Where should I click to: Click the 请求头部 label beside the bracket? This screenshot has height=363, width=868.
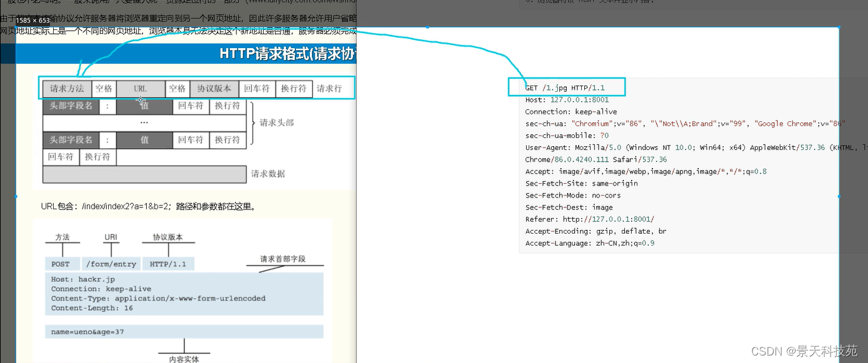tap(276, 122)
